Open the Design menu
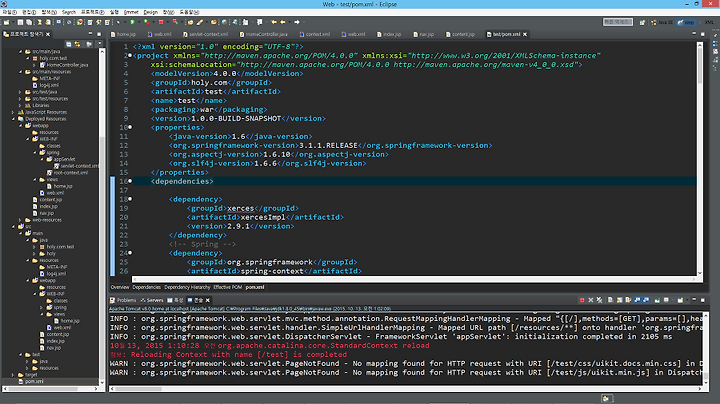 (150, 12)
